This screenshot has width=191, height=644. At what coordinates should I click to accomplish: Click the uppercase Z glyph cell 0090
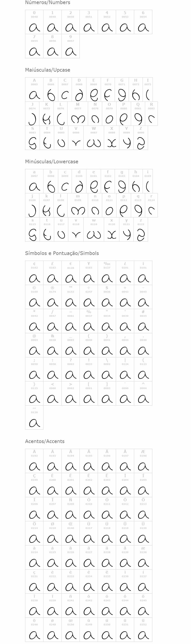point(141,138)
